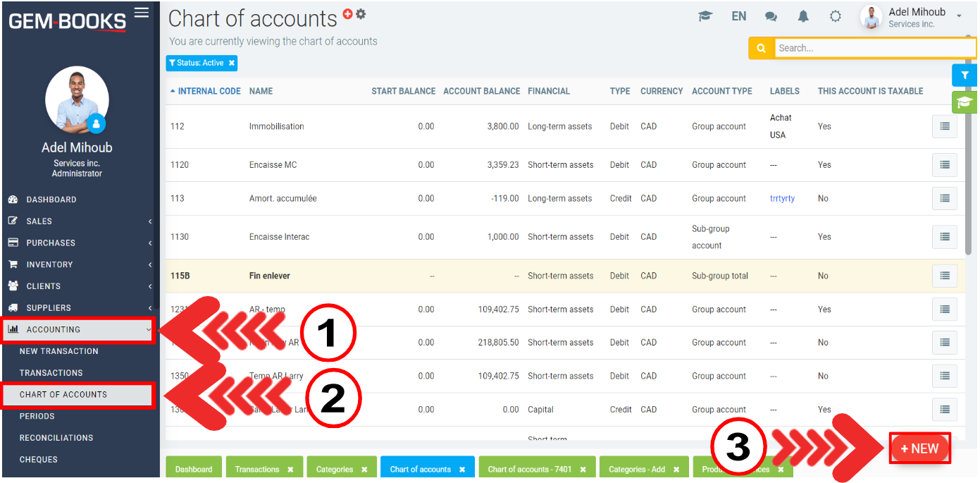The image size is (980, 483).
Task: Click inside the Search field
Action: tap(874, 48)
